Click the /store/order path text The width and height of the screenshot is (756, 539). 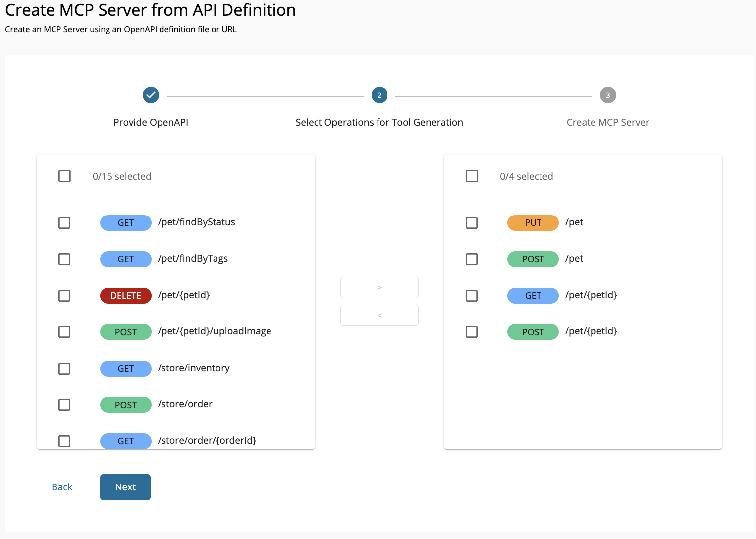(x=185, y=404)
